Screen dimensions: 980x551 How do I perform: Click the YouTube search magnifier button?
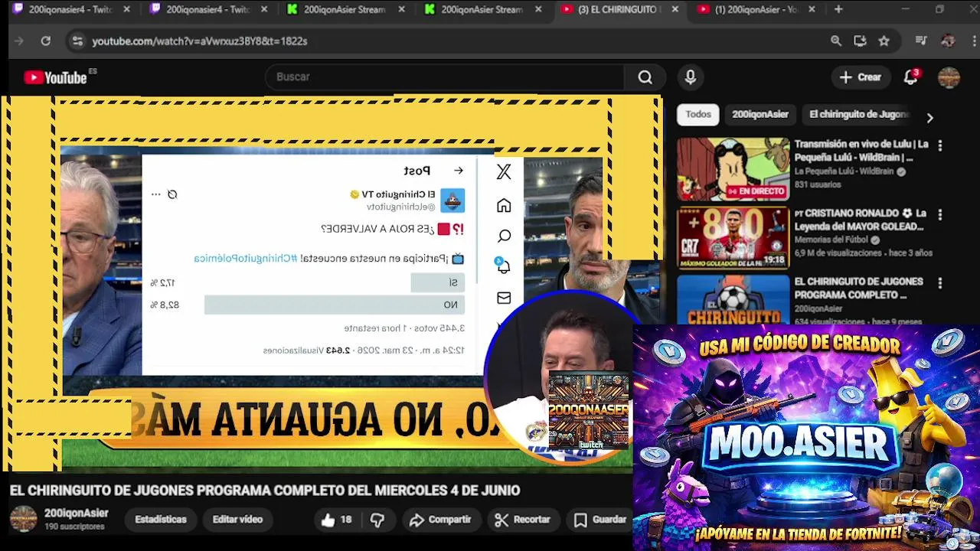(x=645, y=77)
